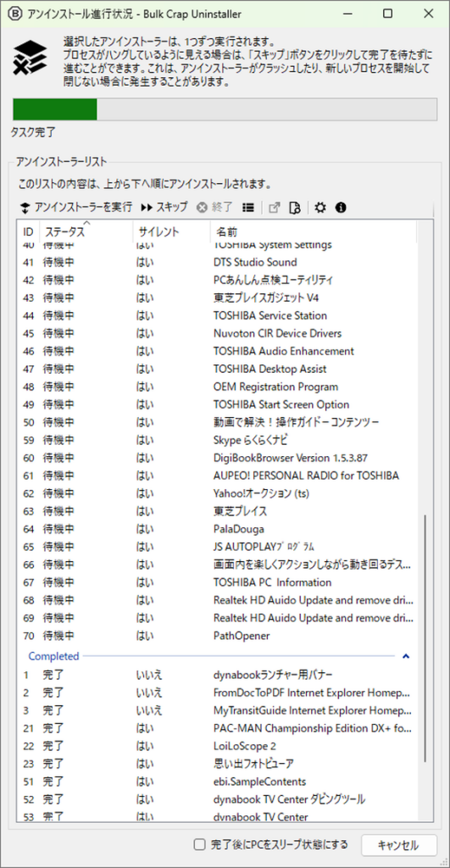The width and height of the screenshot is (450, 868).
Task: Click the Bulk Crap Uninstaller title bar icon
Action: click(x=17, y=14)
